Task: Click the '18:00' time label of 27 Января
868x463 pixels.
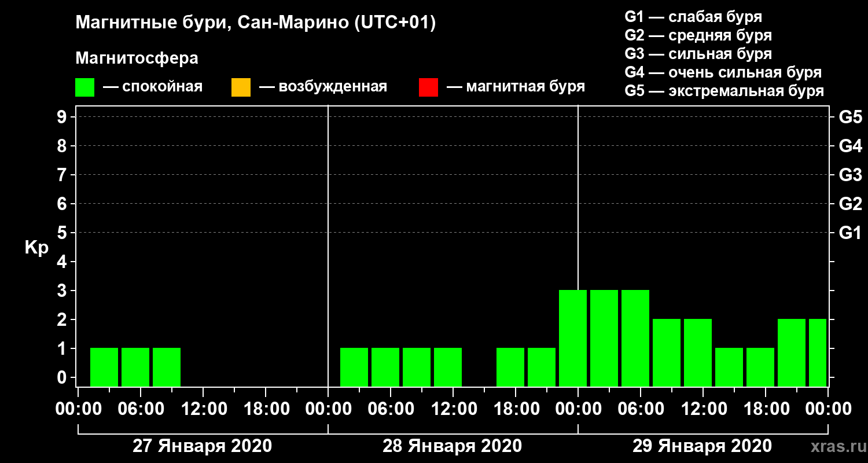Action: [x=266, y=409]
